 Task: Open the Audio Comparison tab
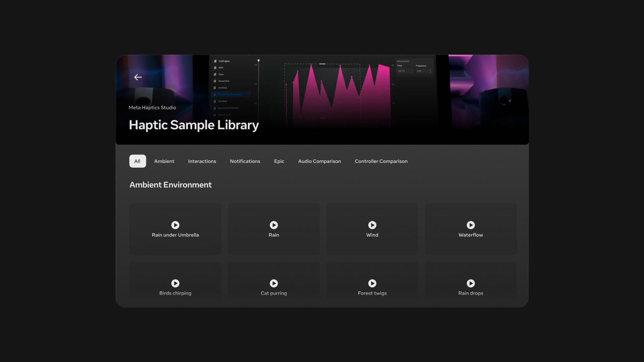click(319, 161)
